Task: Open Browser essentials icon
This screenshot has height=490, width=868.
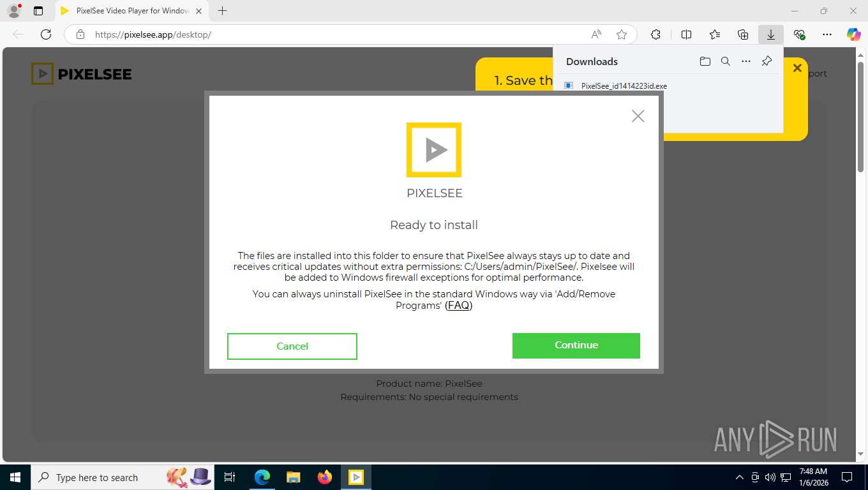Action: pyautogui.click(x=799, y=34)
